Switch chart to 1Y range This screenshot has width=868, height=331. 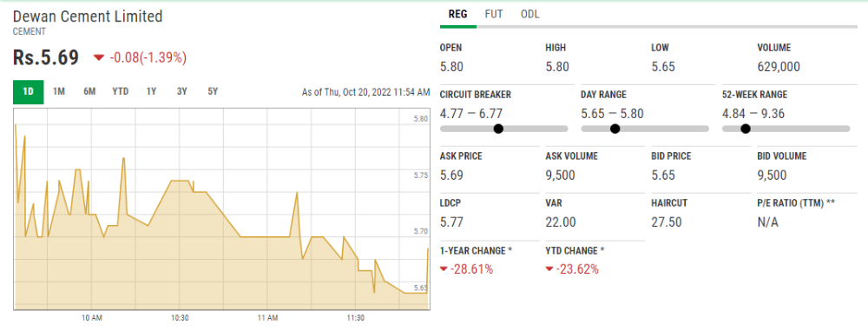(x=151, y=92)
